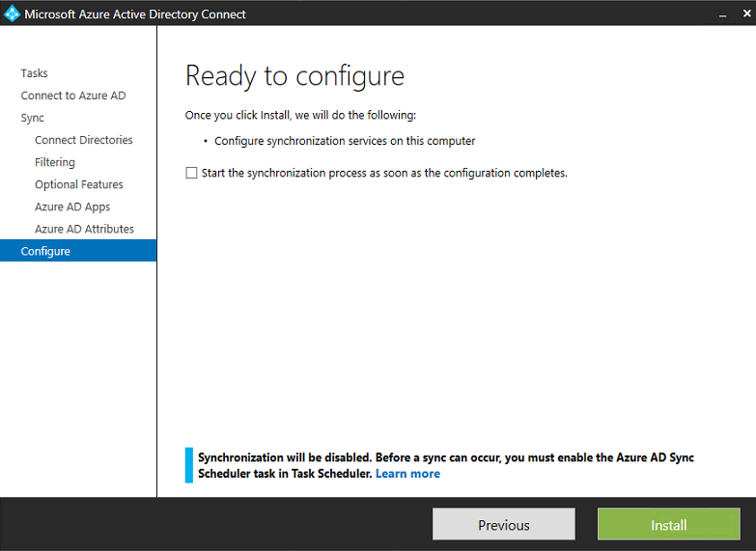Select Azure AD Apps in sidebar
The height and width of the screenshot is (551, 756).
point(72,207)
